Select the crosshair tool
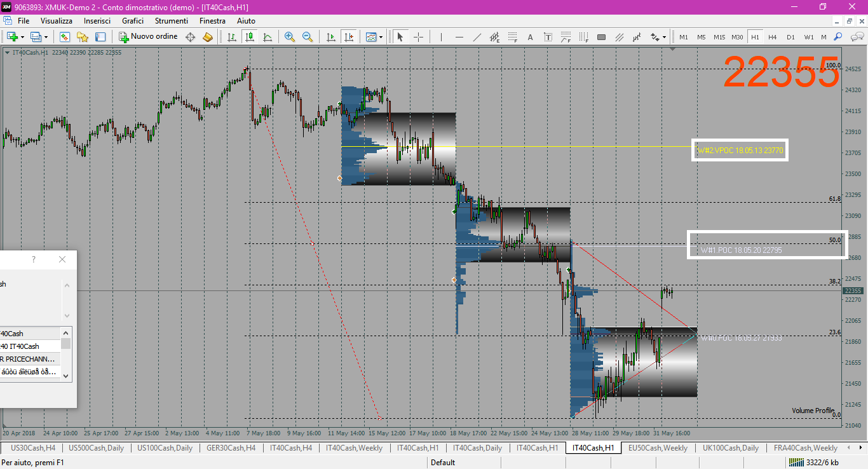The image size is (868, 469). [x=418, y=37]
